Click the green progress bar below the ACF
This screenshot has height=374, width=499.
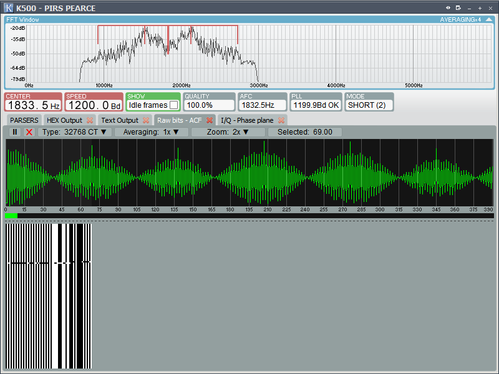(x=11, y=216)
